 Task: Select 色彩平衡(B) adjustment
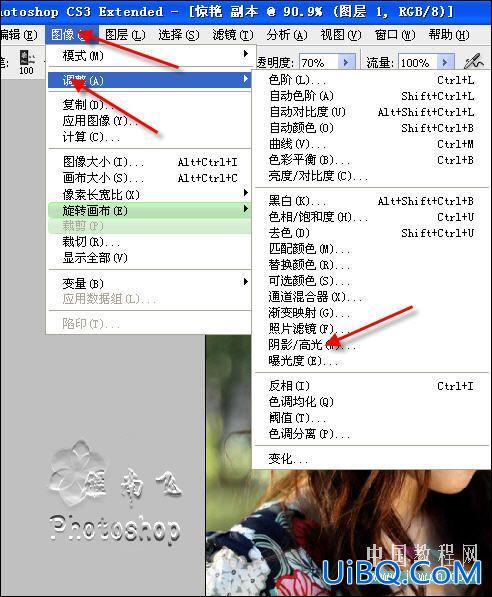372,160
